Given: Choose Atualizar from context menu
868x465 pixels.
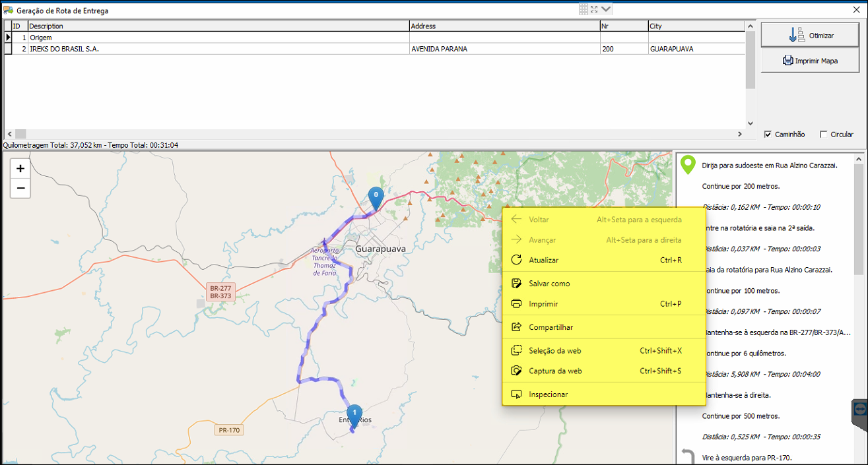Looking at the screenshot, I should 603,261.
